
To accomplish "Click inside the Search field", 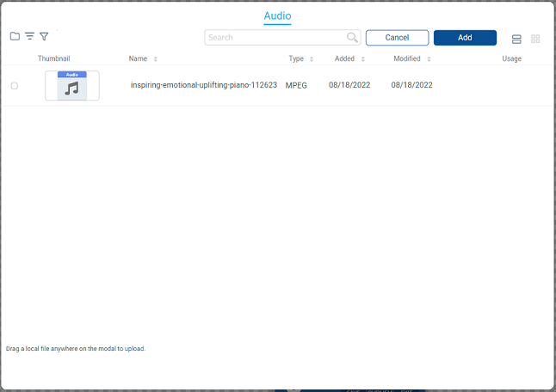I will click(282, 38).
